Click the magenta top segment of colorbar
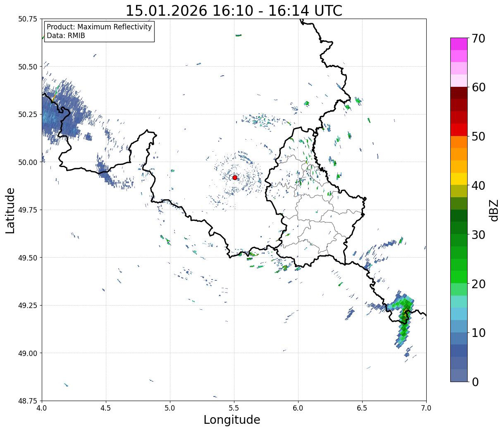 [x=459, y=44]
